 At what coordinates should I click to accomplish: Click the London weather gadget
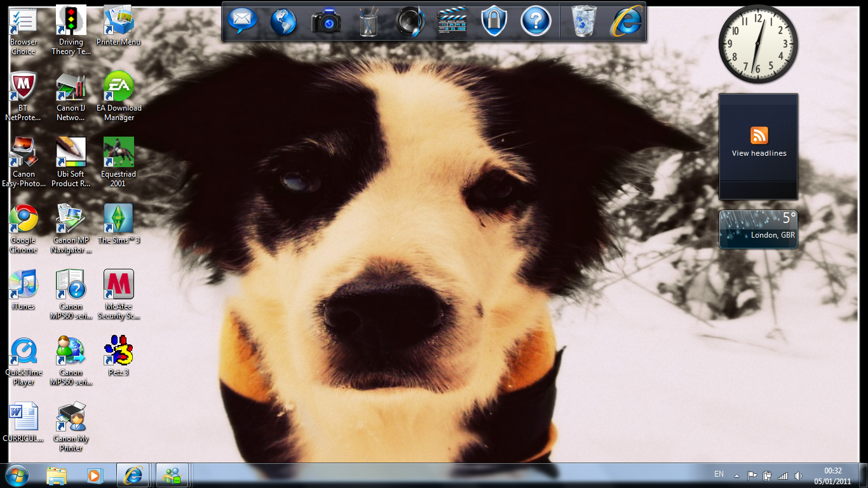pyautogui.click(x=758, y=229)
